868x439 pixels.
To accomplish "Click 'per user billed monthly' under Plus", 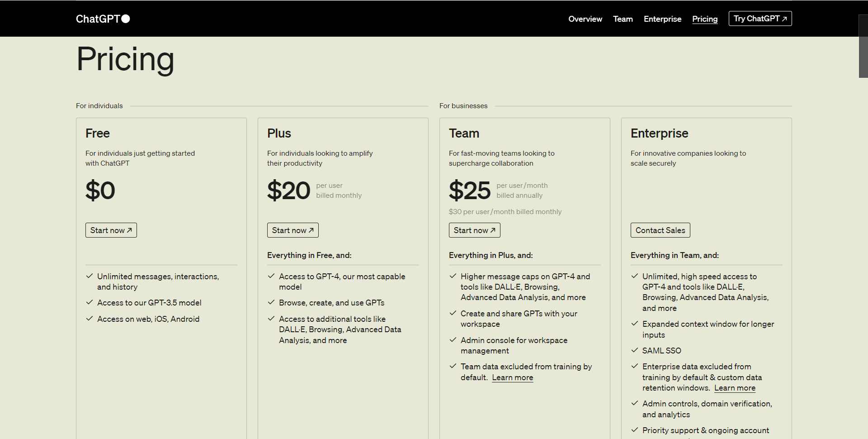I will 339,191.
